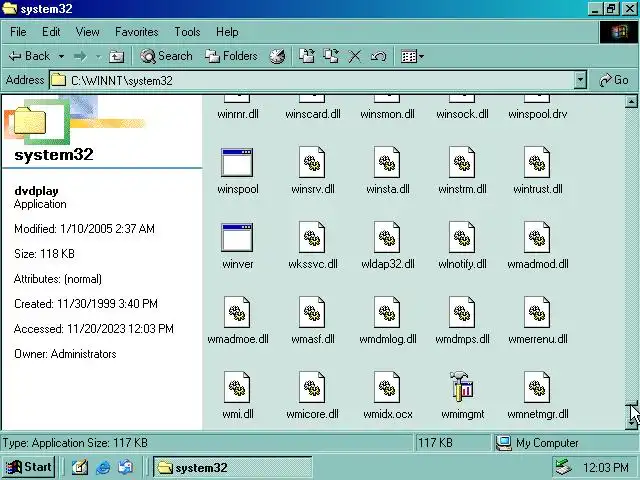Screen dimensions: 640x480
Task: Select the wmdmps.dll file icon
Action: [x=462, y=313]
